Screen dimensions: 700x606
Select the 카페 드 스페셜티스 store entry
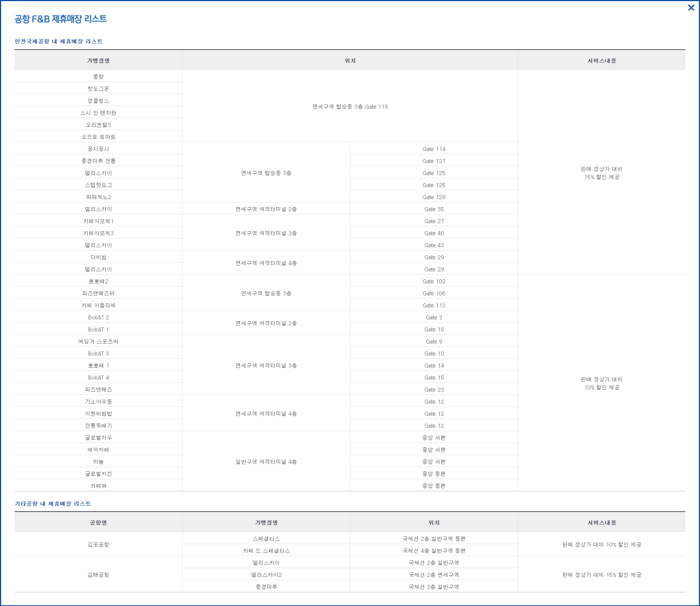pyautogui.click(x=266, y=551)
